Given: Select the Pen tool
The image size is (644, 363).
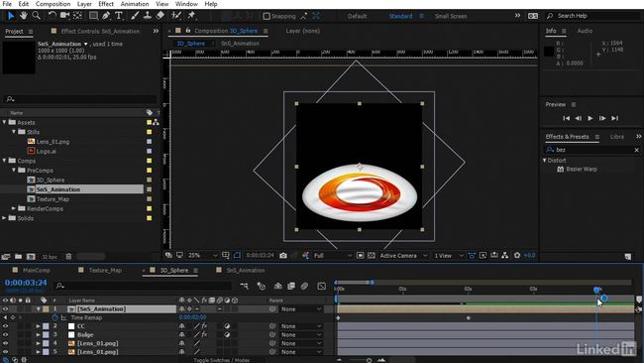Looking at the screenshot, I should [x=106, y=16].
